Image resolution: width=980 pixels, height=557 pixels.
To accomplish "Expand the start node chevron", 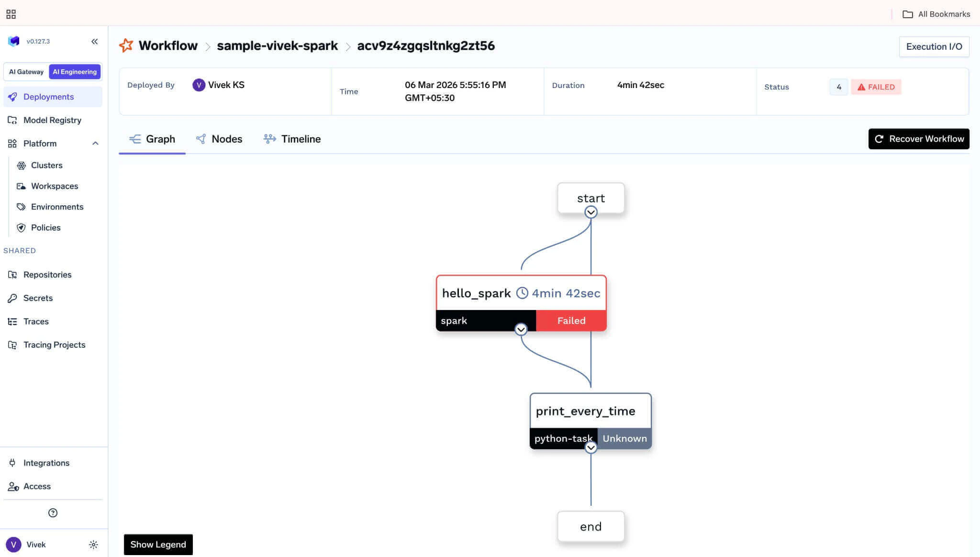I will [591, 212].
